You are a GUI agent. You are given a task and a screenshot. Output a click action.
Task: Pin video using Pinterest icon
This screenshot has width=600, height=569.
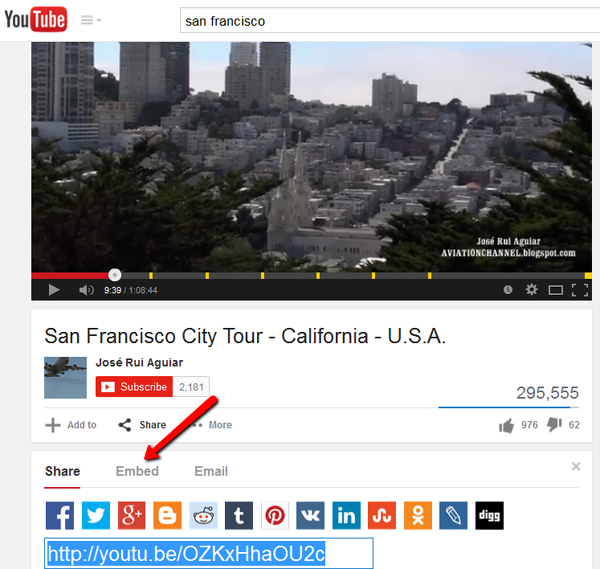coord(275,515)
